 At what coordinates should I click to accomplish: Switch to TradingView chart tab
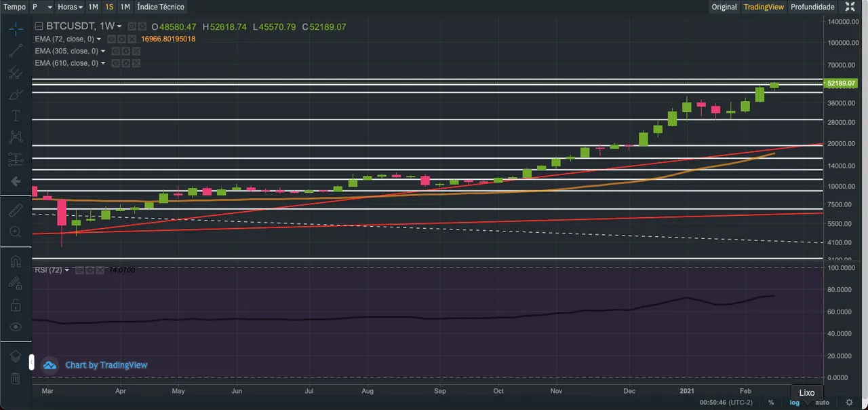(764, 7)
